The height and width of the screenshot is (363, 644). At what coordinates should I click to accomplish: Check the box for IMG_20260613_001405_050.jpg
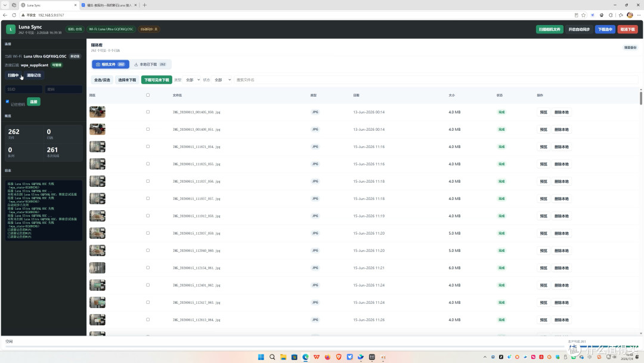(148, 112)
